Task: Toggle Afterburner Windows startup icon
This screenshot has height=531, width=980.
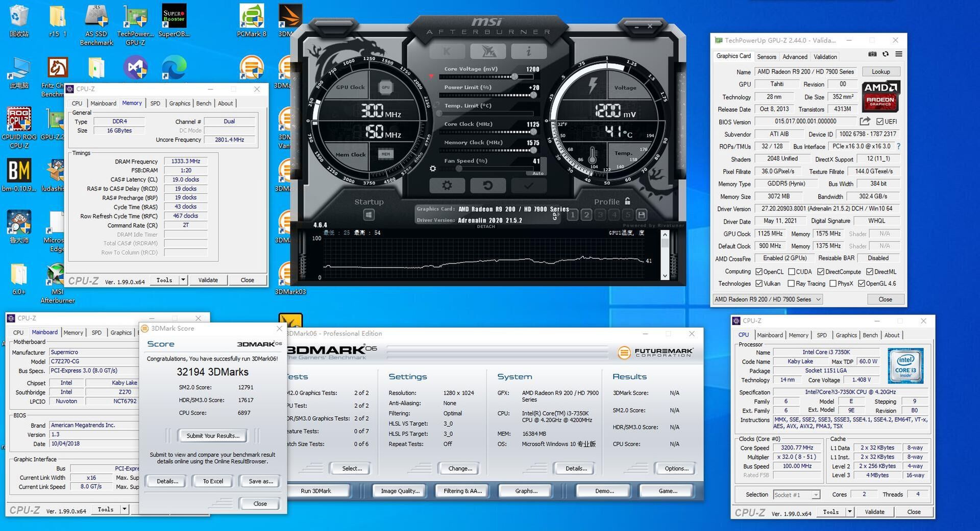Action: (369, 215)
